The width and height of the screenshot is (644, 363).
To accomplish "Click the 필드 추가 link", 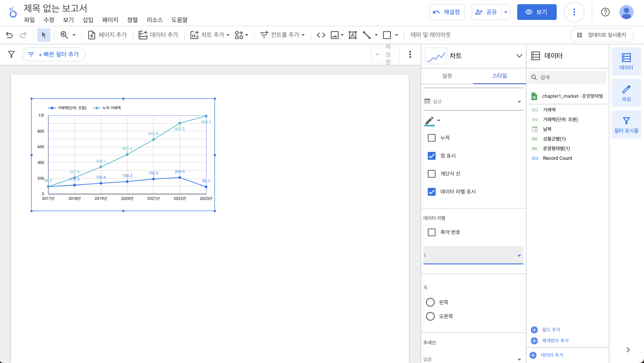I will pyautogui.click(x=551, y=329).
